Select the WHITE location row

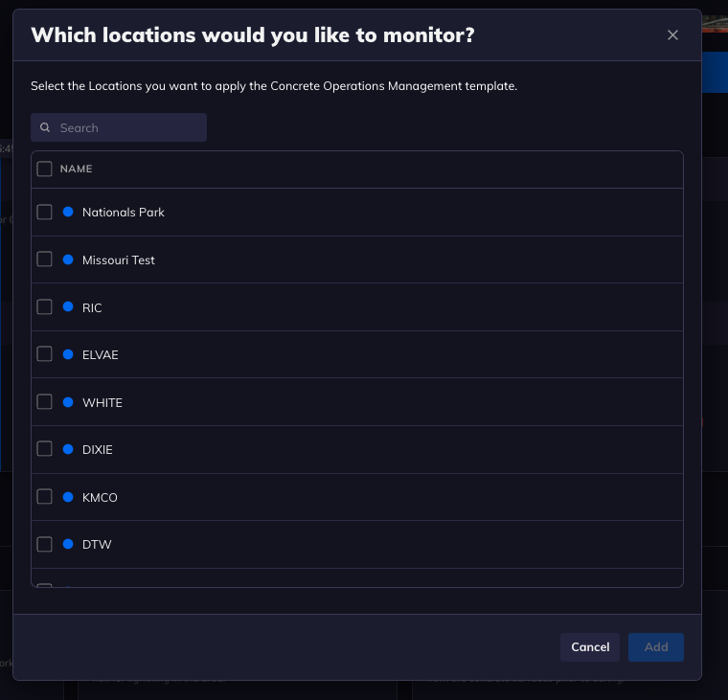click(x=357, y=402)
